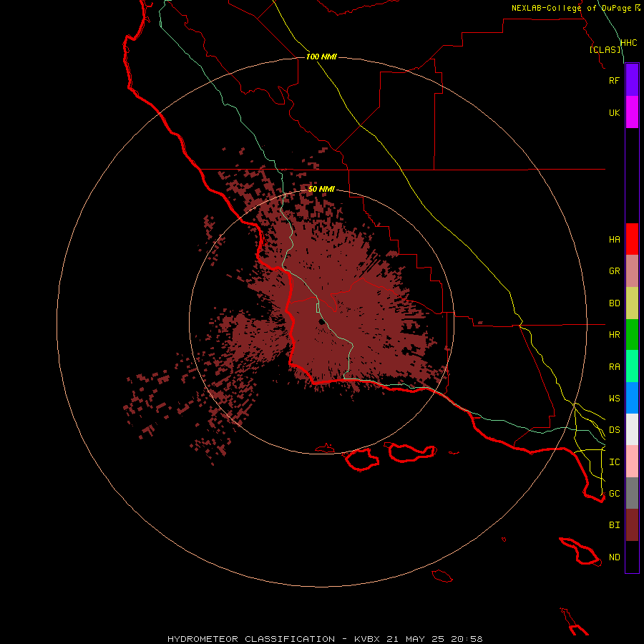
Task: Select the IC light pink legend swatch
Action: coord(632,462)
